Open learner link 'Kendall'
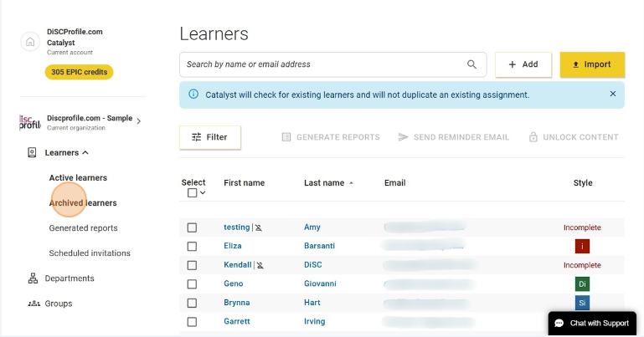This screenshot has width=644, height=337. 237,265
